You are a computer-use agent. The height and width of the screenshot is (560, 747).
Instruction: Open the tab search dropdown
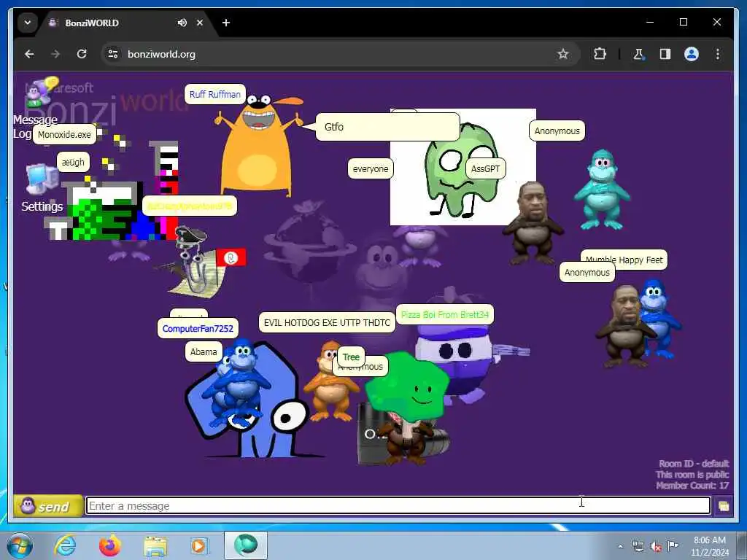(28, 23)
